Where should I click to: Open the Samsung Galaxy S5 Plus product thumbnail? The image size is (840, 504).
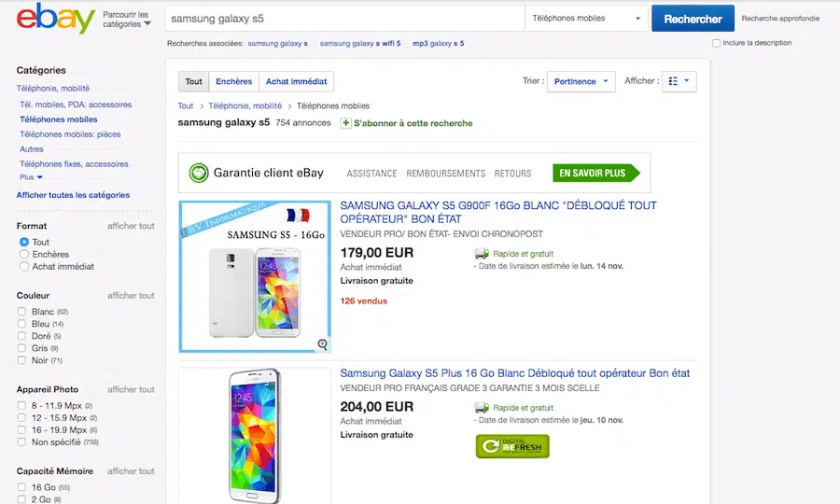[254, 434]
